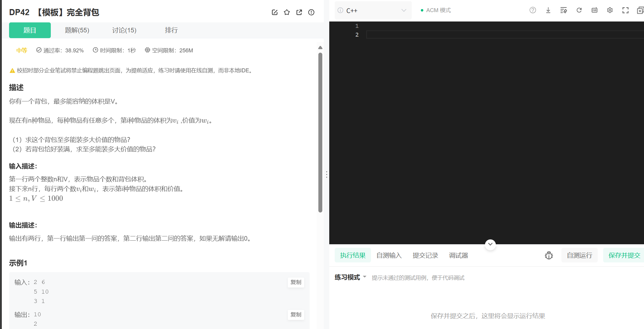The height and width of the screenshot is (329, 644).
Task: Enter fullscreen editor mode
Action: 625,10
